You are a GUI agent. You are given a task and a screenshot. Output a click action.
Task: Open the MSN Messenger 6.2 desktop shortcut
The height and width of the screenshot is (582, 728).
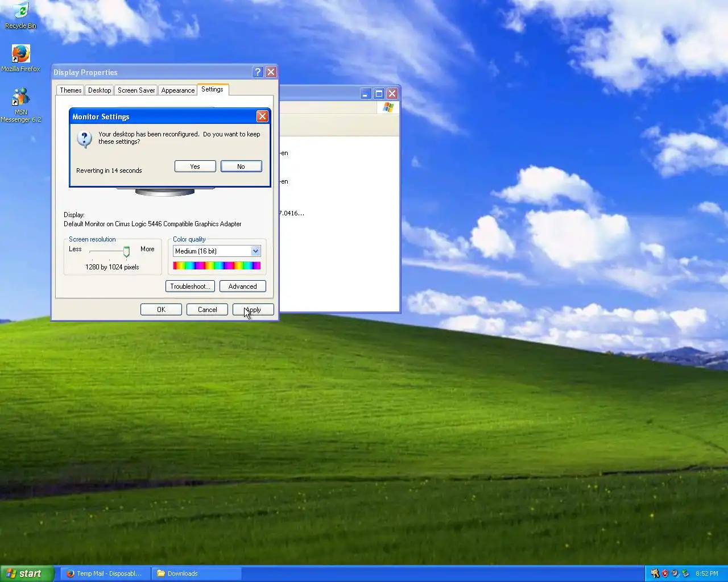click(x=20, y=105)
